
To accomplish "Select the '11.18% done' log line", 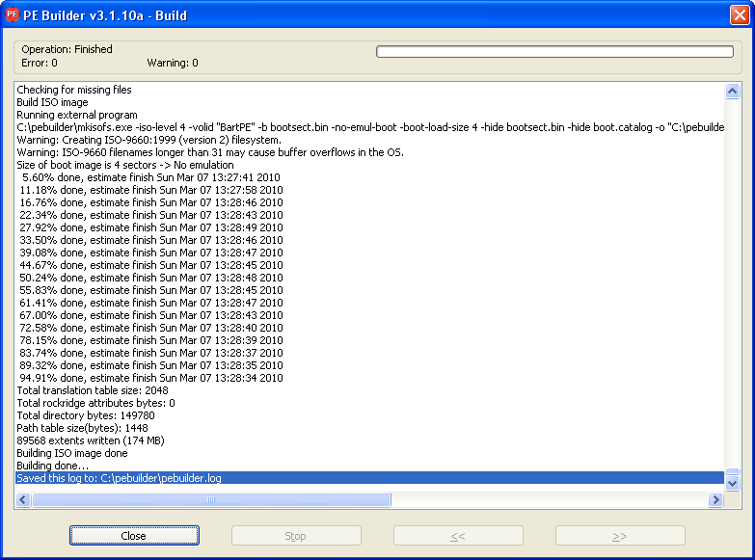I will [370, 190].
